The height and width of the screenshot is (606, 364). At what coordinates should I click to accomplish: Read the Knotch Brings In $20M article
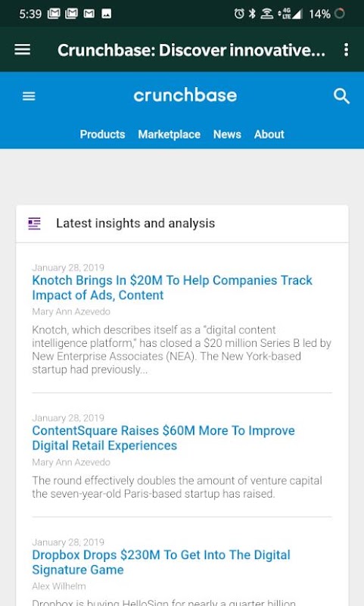point(172,288)
